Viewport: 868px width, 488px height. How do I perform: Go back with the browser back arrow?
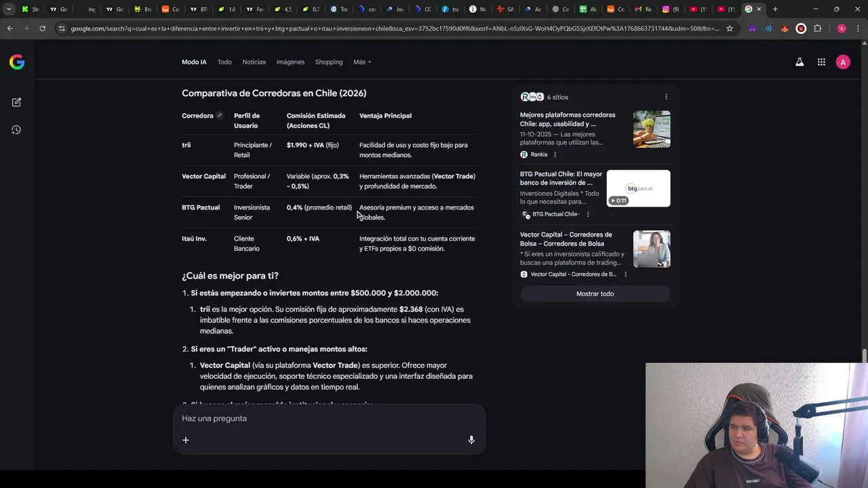point(9,28)
